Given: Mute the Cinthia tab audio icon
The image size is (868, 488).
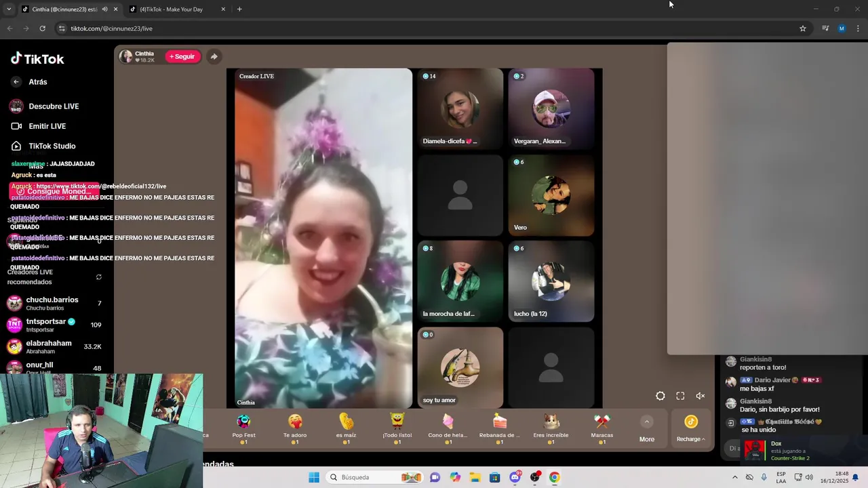Looking at the screenshot, I should [x=105, y=9].
